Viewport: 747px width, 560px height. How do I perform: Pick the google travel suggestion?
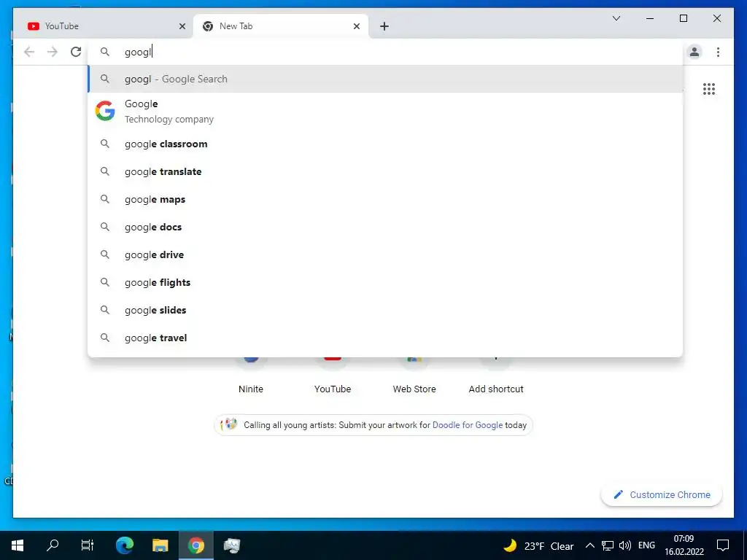[x=385, y=338]
